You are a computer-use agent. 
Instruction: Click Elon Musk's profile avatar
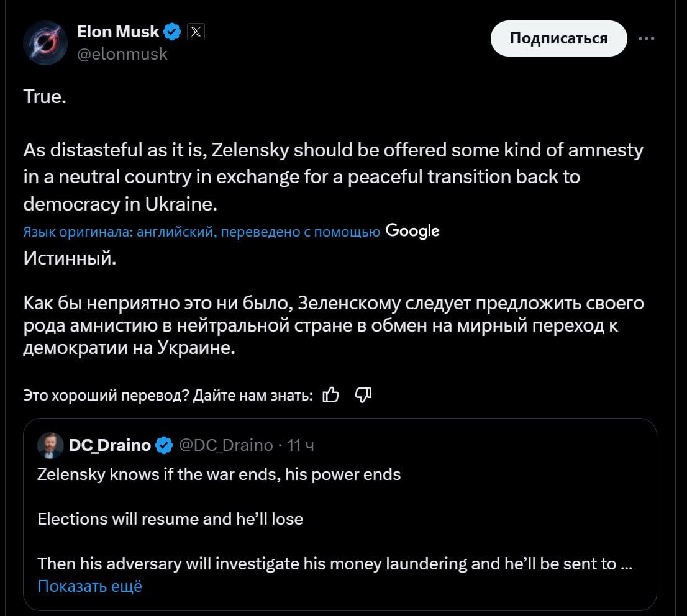click(x=45, y=43)
